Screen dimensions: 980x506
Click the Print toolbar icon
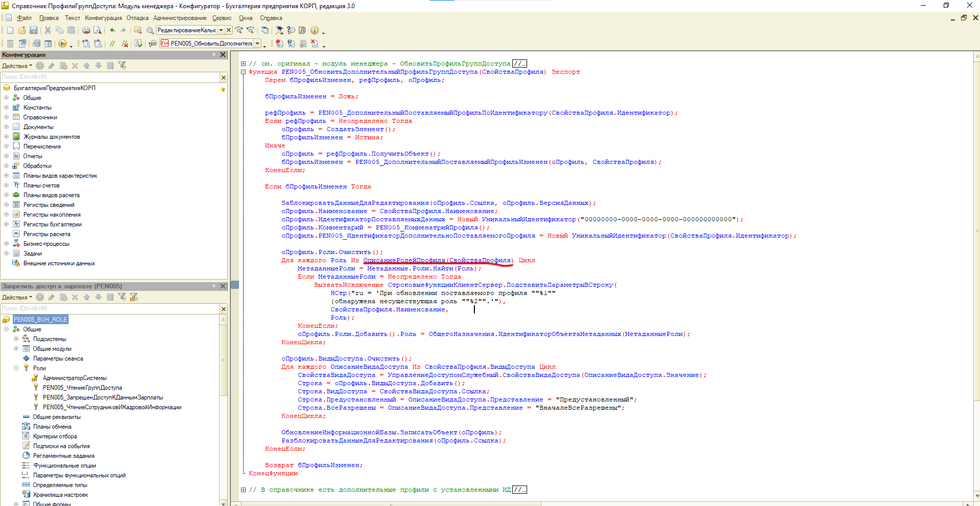[x=86, y=30]
